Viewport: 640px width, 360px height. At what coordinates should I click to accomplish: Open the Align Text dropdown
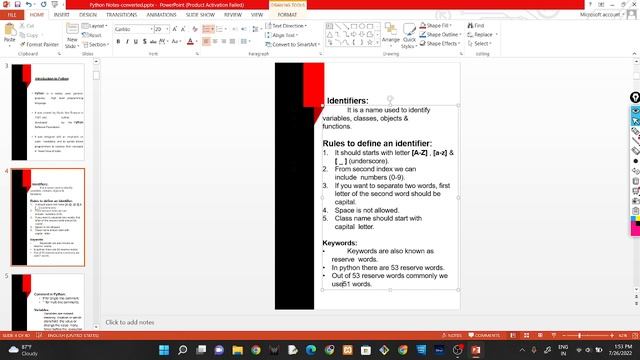click(x=282, y=35)
